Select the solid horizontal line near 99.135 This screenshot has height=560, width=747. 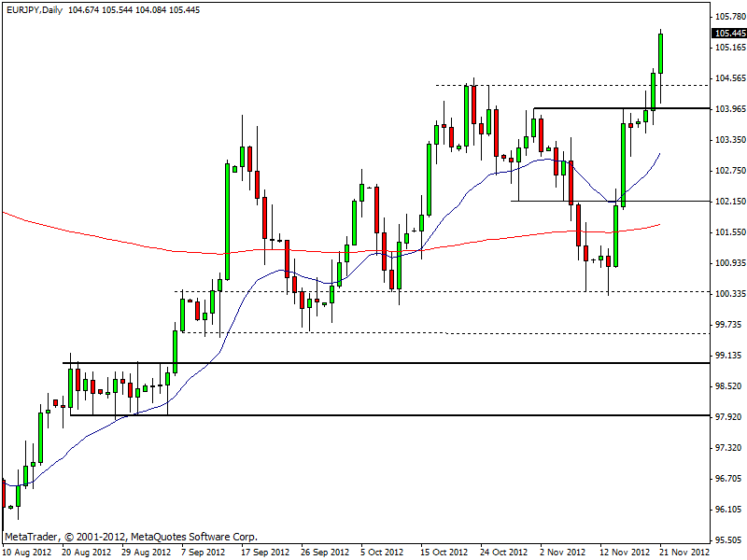(373, 363)
